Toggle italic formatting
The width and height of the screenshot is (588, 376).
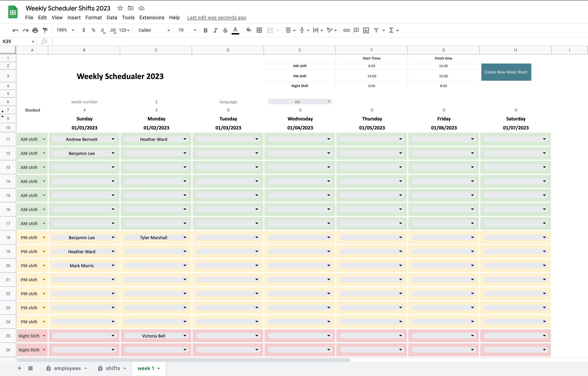[x=215, y=30]
